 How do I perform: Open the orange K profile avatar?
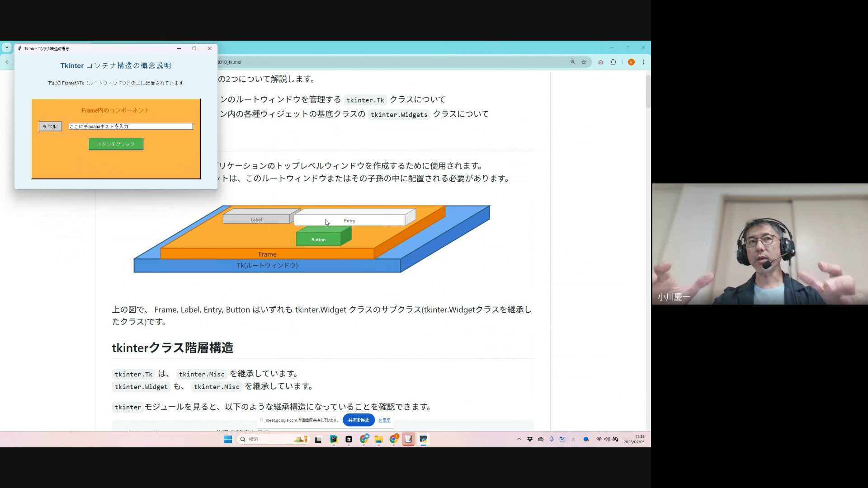(631, 62)
